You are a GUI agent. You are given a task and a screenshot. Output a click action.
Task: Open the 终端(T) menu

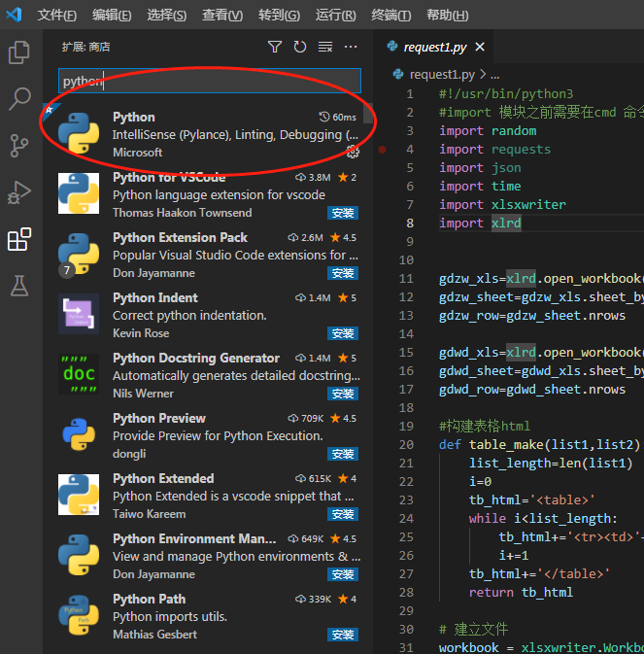click(391, 15)
